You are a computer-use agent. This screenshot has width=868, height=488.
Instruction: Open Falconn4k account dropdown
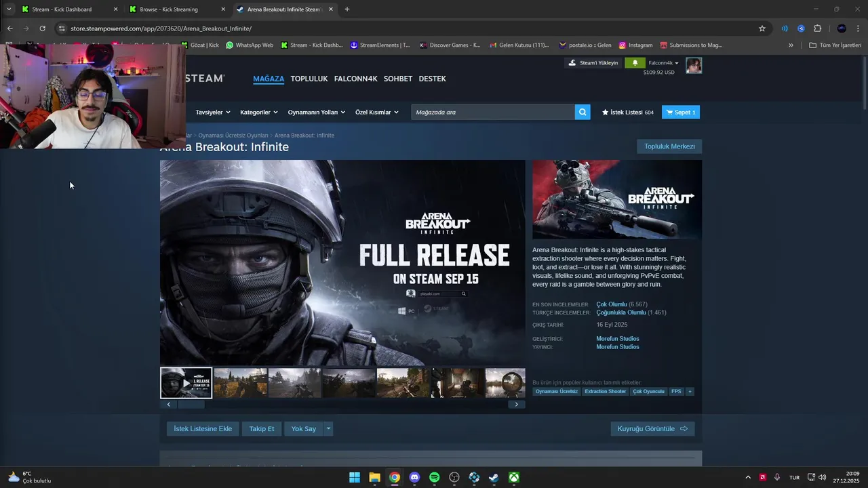pyautogui.click(x=663, y=63)
